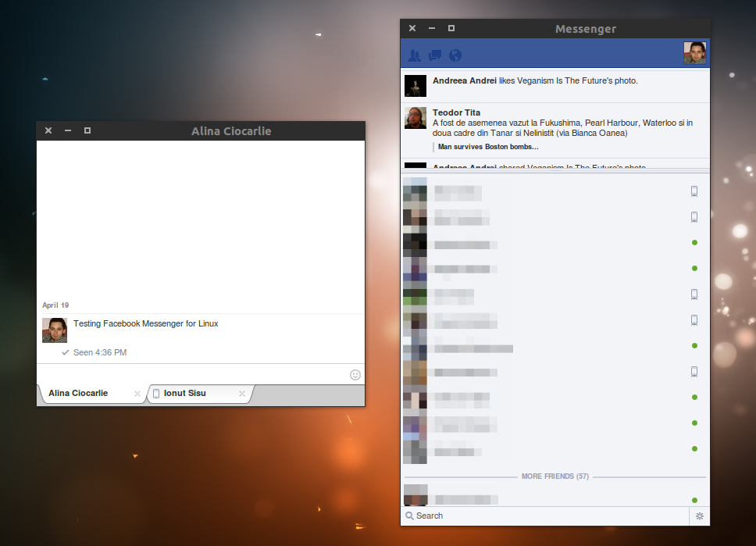Select the Ionut Sisu chat tab
Viewport: 756px width, 546px height.
click(185, 393)
